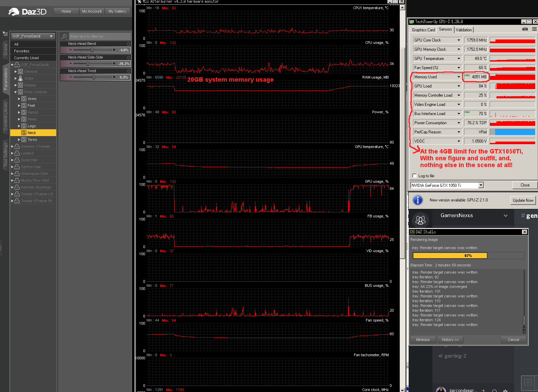Screen dimensions: 538x392
Task: Expand the GamersNexus server menu
Action: [506, 215]
